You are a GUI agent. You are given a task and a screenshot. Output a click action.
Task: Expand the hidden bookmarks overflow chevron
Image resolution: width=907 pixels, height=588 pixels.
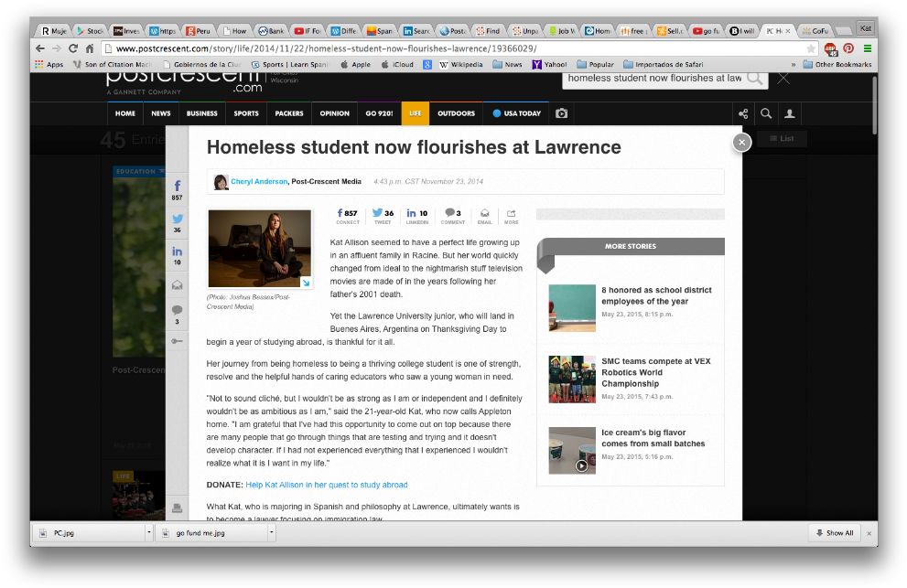[793, 65]
